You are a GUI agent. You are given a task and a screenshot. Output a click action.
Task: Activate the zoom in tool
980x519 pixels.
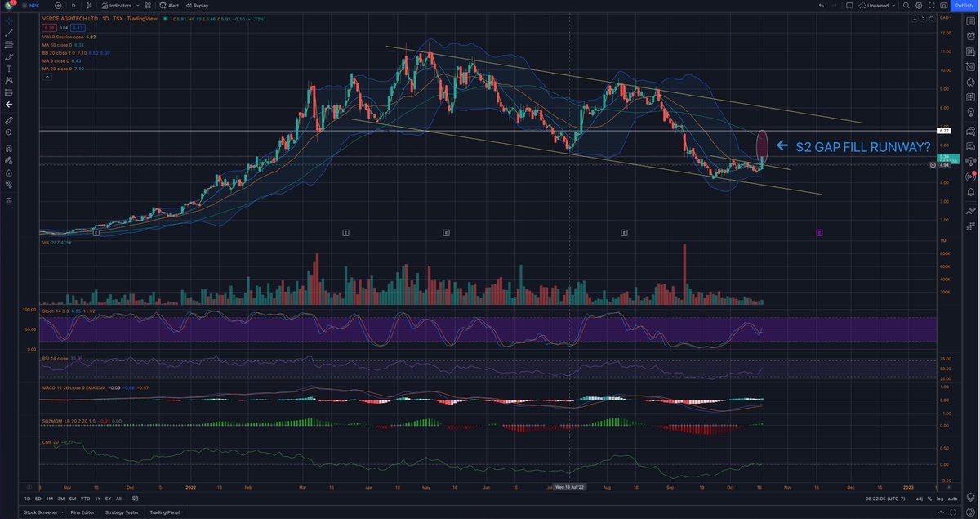point(9,132)
